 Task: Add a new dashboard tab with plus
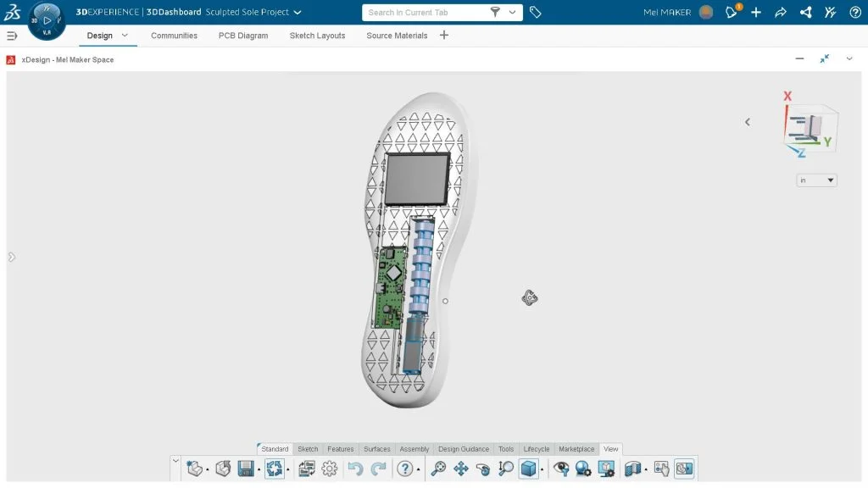[x=444, y=36]
